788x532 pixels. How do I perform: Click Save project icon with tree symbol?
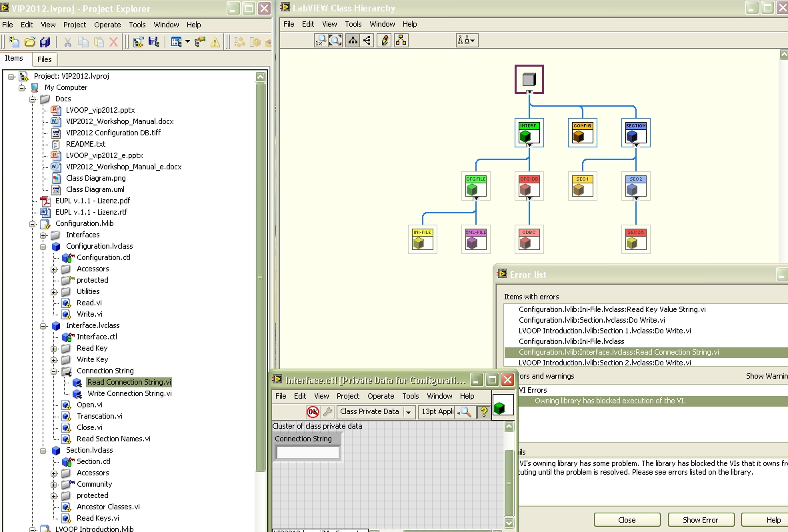click(154, 42)
